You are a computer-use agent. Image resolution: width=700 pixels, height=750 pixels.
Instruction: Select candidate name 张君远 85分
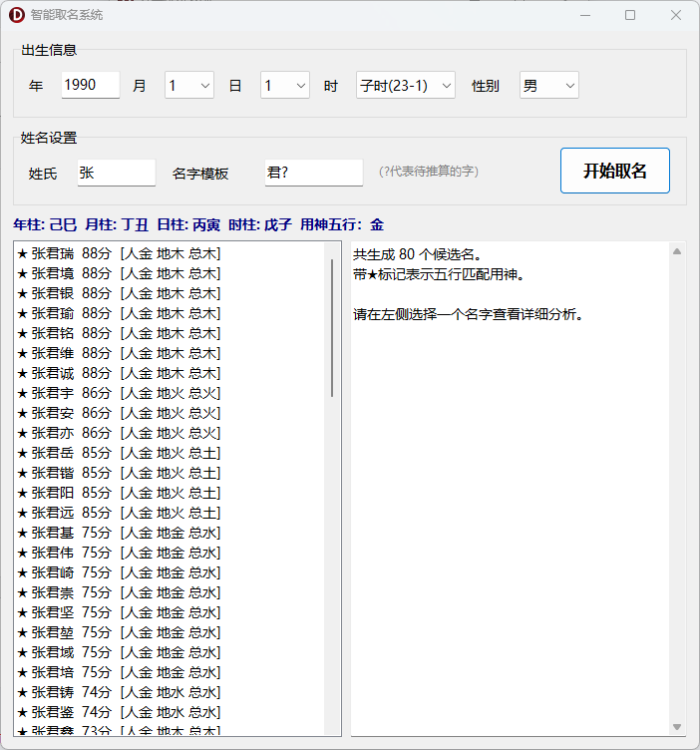coord(170,513)
